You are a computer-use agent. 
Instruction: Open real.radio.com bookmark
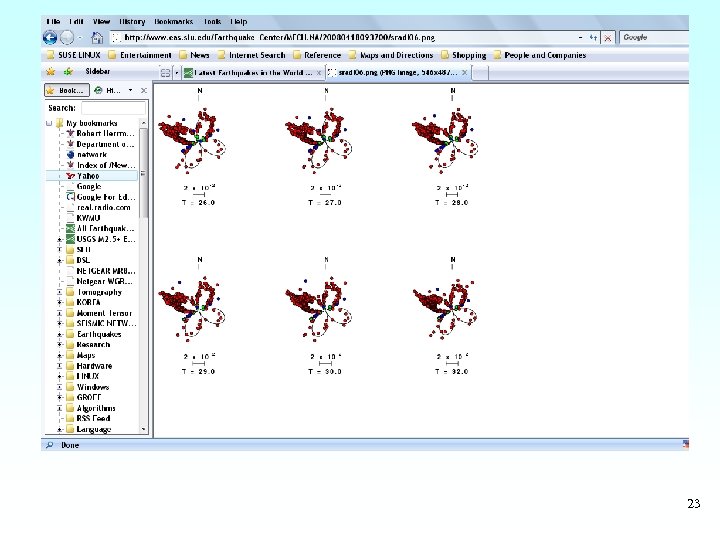coord(99,208)
